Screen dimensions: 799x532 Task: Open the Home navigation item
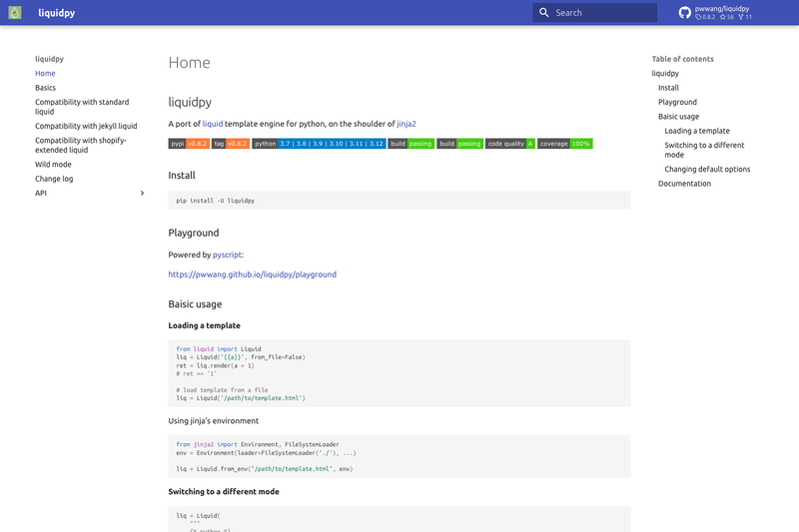[x=45, y=73]
